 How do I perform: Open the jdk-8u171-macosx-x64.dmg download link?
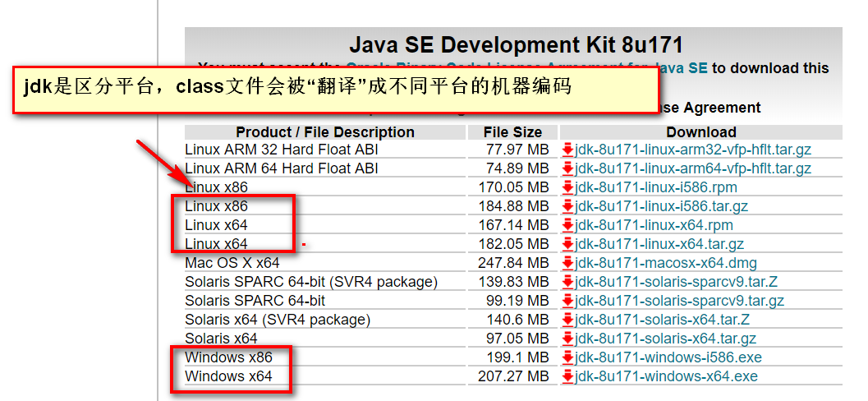click(666, 263)
